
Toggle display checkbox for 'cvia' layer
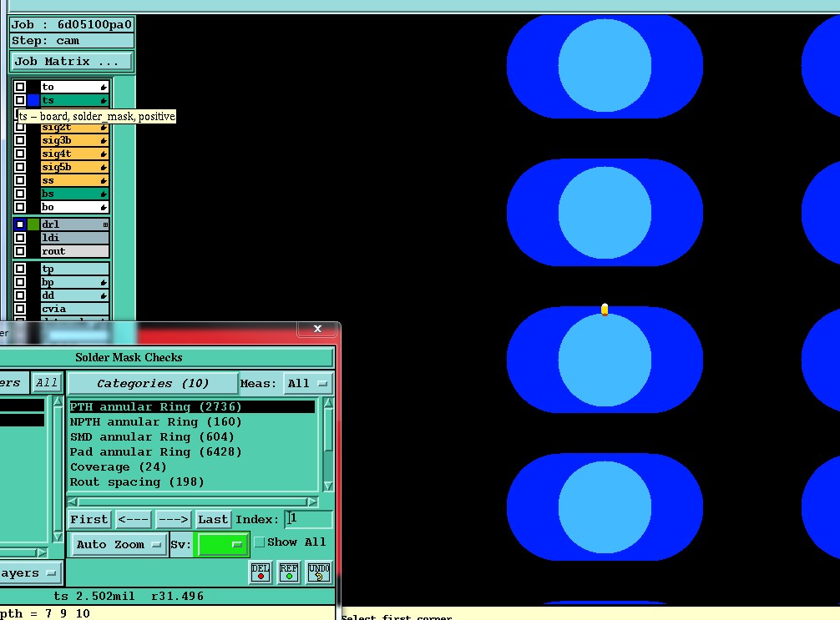pyautogui.click(x=20, y=309)
